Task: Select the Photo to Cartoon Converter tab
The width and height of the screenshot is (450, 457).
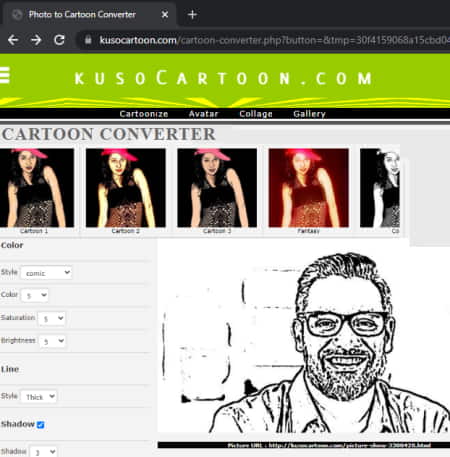Action: click(x=88, y=15)
